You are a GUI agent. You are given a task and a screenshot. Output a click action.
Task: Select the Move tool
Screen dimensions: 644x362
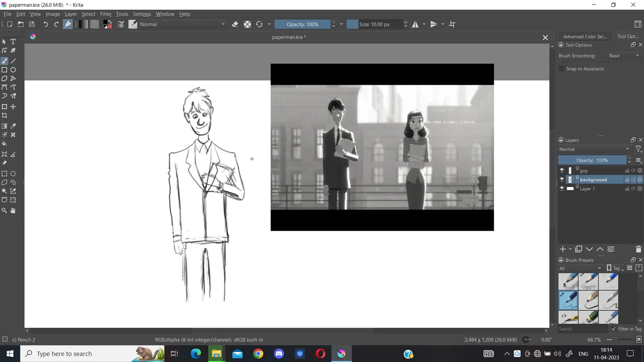13,107
